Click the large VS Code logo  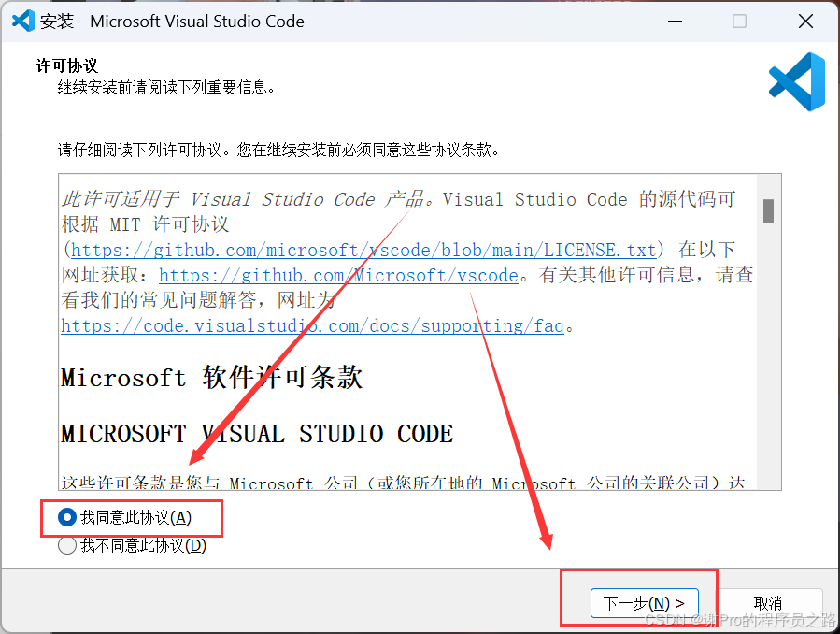click(797, 82)
